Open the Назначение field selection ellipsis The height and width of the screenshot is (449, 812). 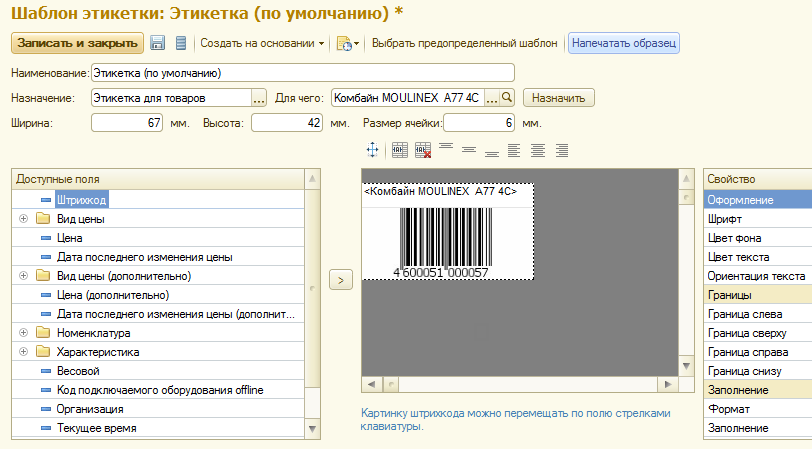tap(259, 98)
